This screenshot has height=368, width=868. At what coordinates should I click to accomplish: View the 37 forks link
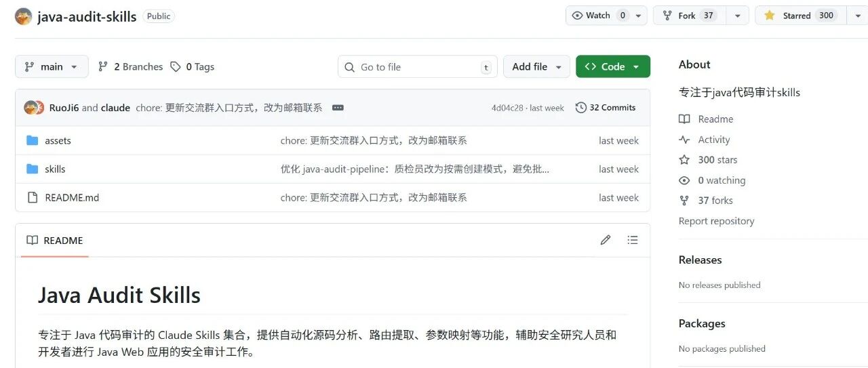[715, 201]
